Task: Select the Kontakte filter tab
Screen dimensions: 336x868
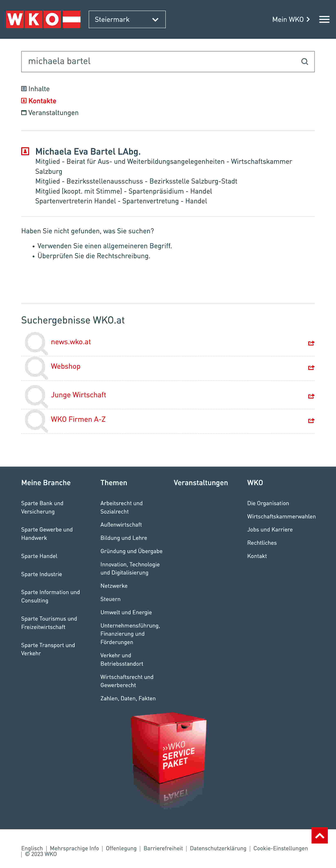Action: tap(39, 101)
